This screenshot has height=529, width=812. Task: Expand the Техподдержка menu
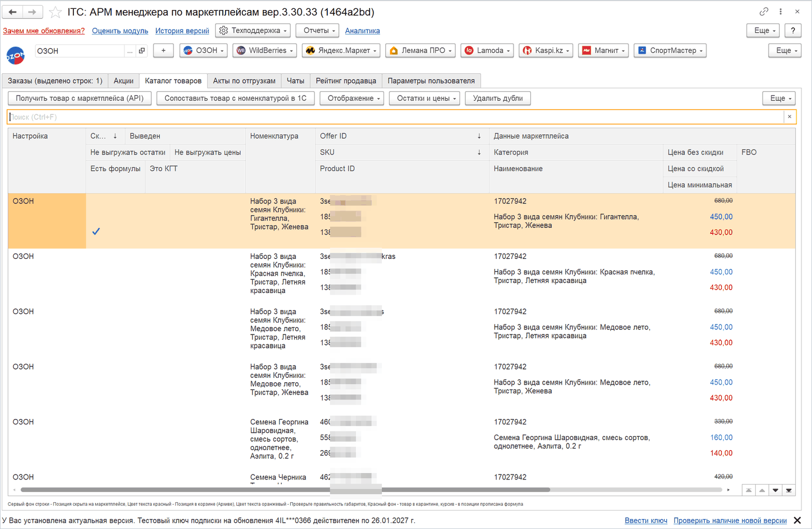click(253, 31)
